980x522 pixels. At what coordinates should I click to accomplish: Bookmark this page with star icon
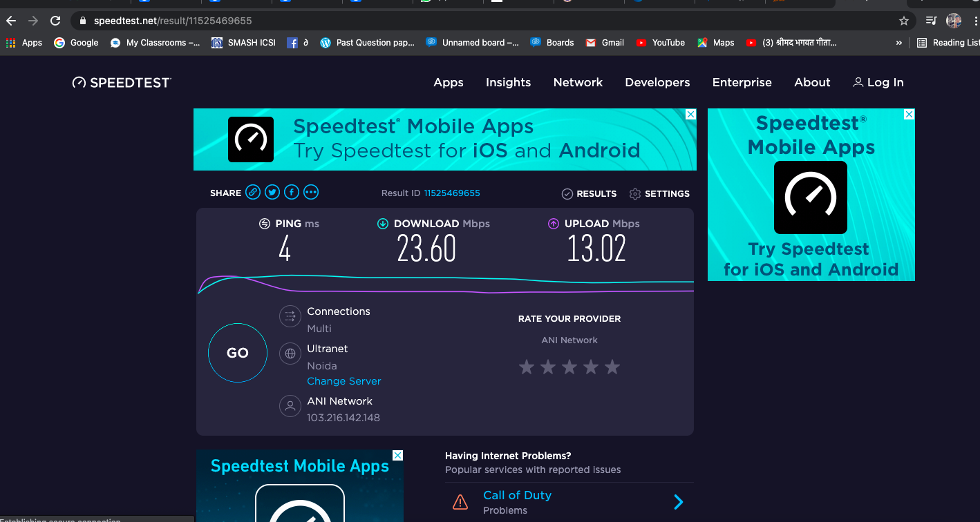903,21
